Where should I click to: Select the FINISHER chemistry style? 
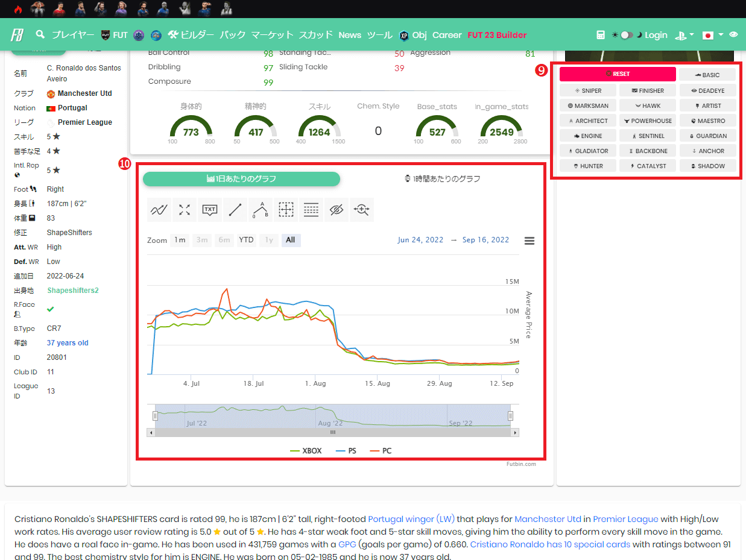[x=648, y=90]
